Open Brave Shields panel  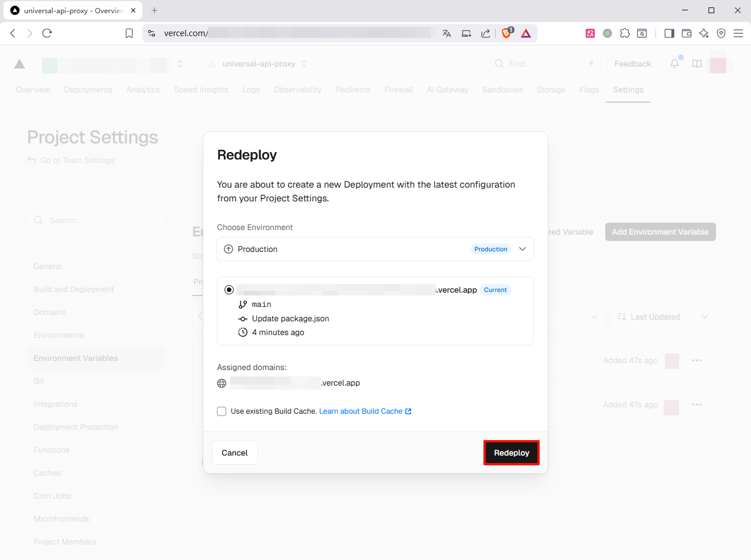click(x=507, y=33)
